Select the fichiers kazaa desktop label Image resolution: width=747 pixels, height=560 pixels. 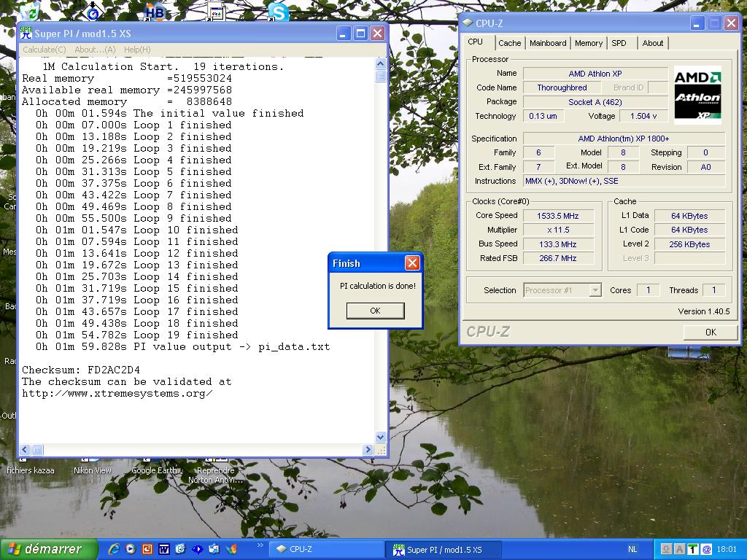(31, 470)
